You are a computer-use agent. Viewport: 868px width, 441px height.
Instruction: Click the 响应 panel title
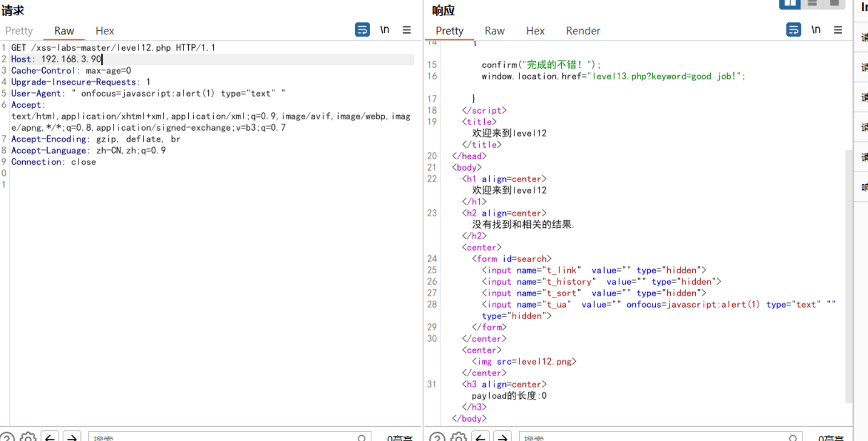443,10
